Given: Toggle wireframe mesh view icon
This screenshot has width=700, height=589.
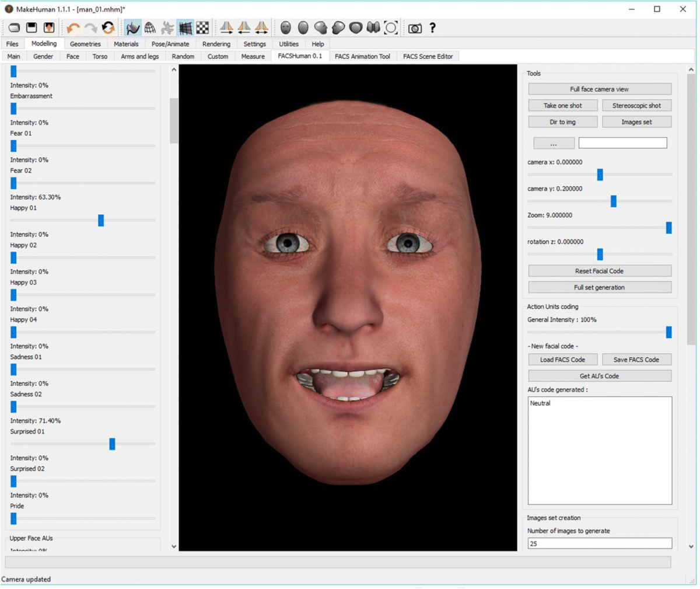Looking at the screenshot, I should click(x=150, y=28).
